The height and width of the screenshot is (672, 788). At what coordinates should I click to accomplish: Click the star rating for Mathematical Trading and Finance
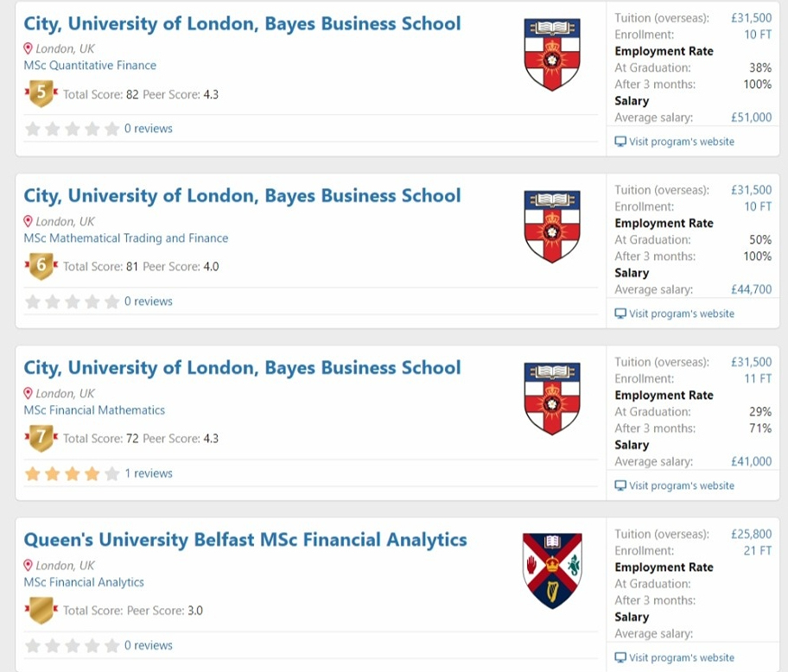[73, 301]
